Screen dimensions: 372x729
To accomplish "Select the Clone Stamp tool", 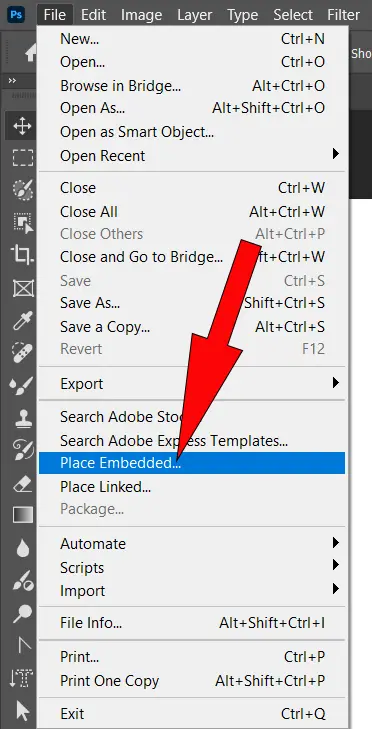I will pos(22,418).
